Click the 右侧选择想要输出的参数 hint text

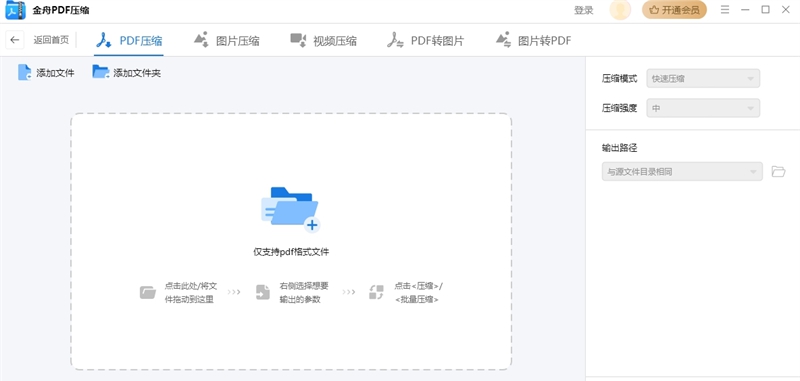[304, 293]
